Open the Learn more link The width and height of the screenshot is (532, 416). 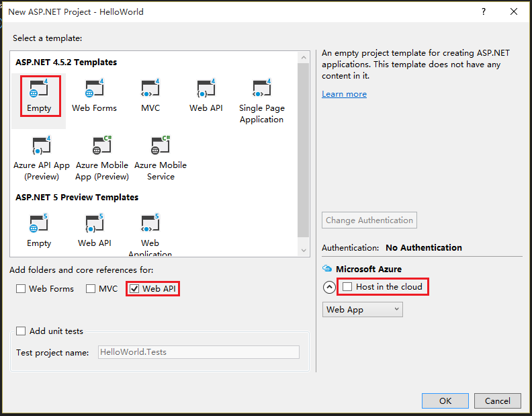click(x=344, y=94)
